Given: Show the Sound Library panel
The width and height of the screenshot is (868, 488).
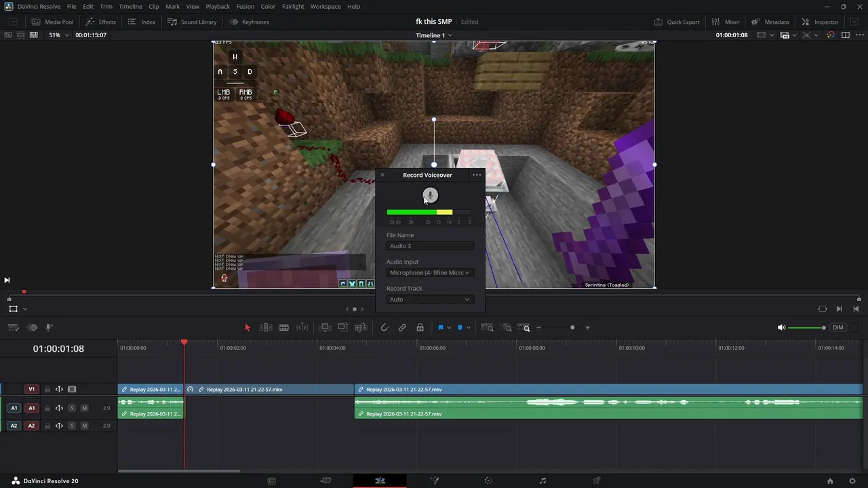Looking at the screenshot, I should [x=192, y=22].
